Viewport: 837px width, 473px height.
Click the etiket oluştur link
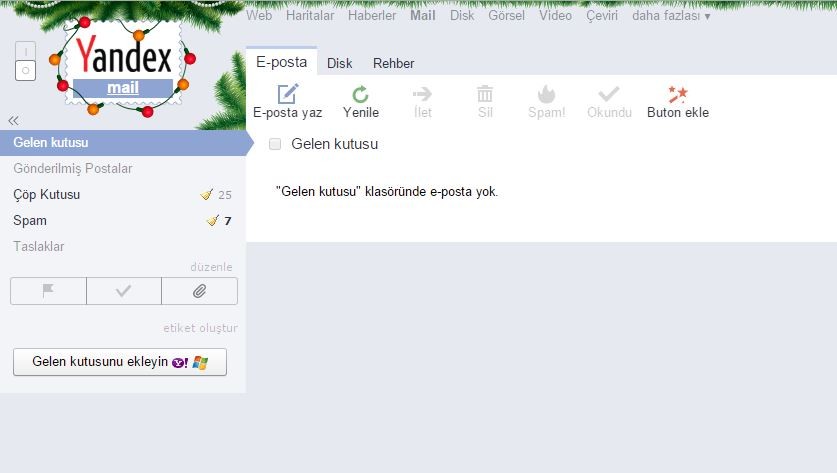click(x=201, y=328)
